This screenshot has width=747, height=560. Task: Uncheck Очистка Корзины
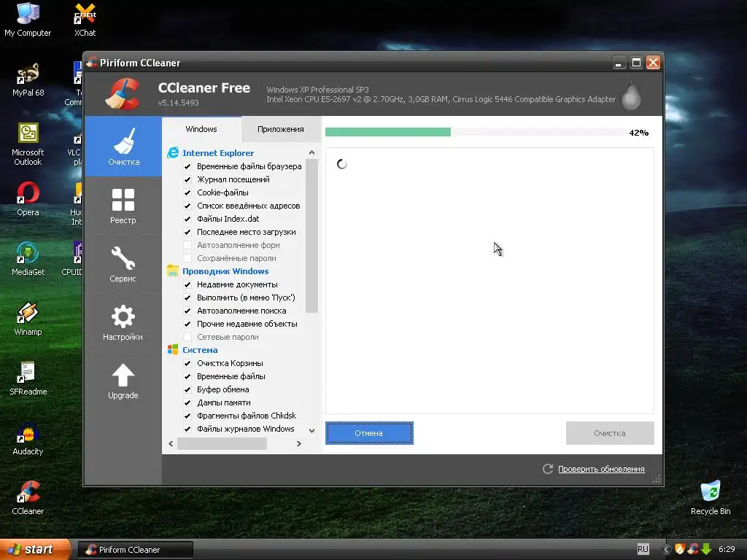[187, 363]
